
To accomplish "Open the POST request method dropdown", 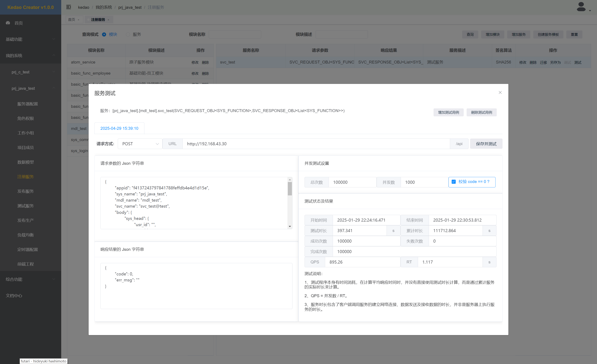I will click(140, 144).
